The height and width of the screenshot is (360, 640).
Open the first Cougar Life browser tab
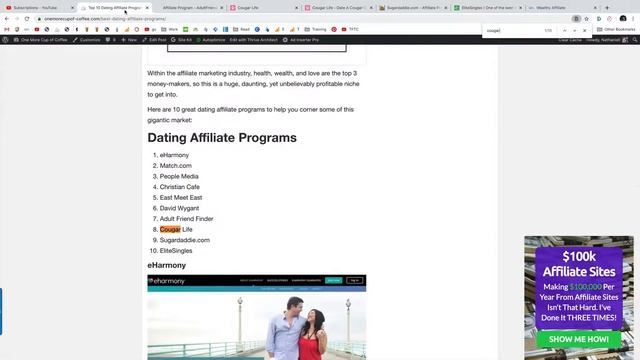pos(264,8)
